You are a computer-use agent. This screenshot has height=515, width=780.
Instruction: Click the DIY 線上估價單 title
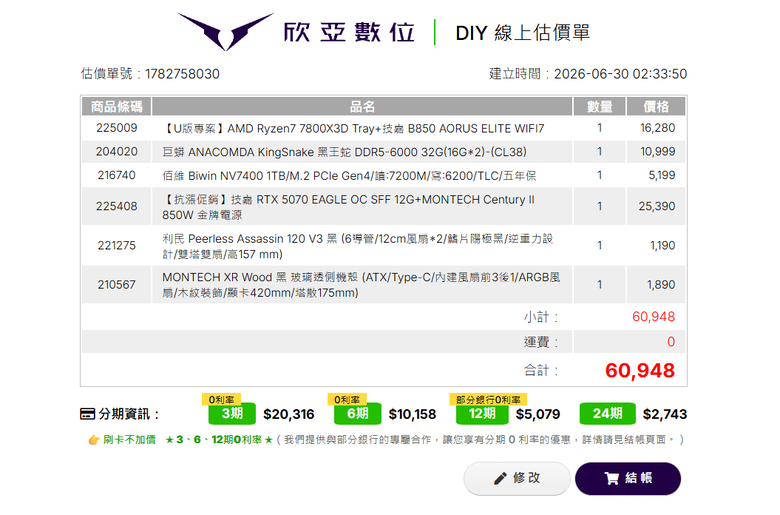point(523,33)
